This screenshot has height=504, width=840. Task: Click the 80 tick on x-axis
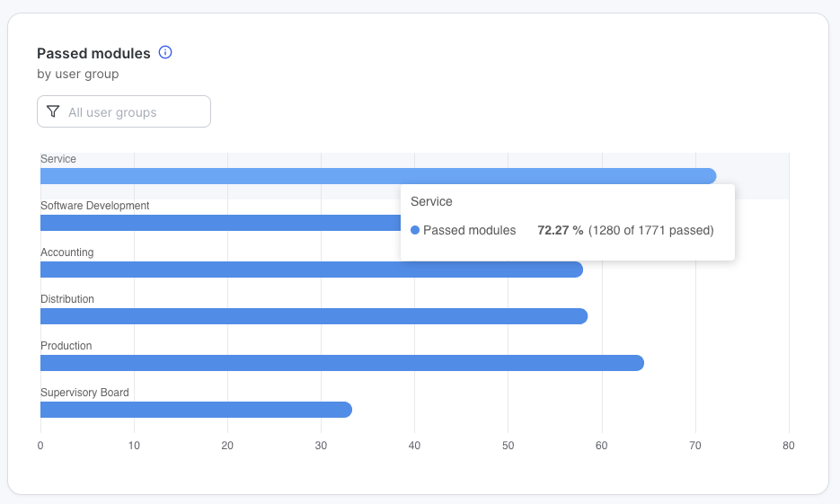tap(788, 446)
